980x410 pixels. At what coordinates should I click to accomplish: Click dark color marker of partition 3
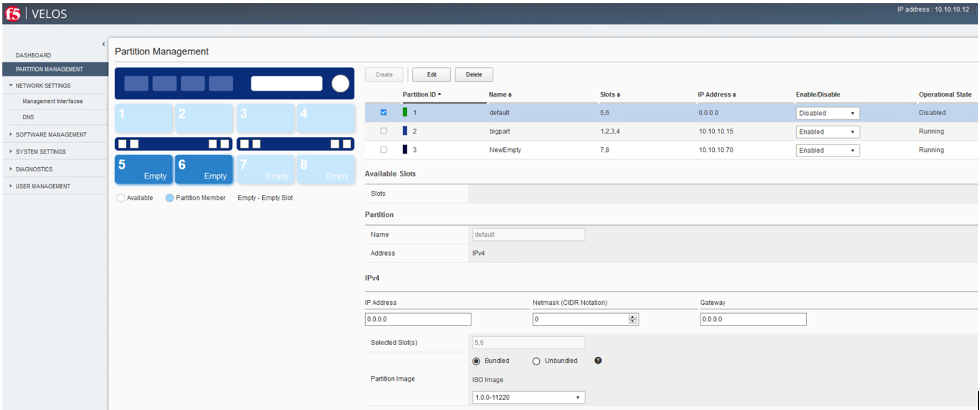(405, 149)
